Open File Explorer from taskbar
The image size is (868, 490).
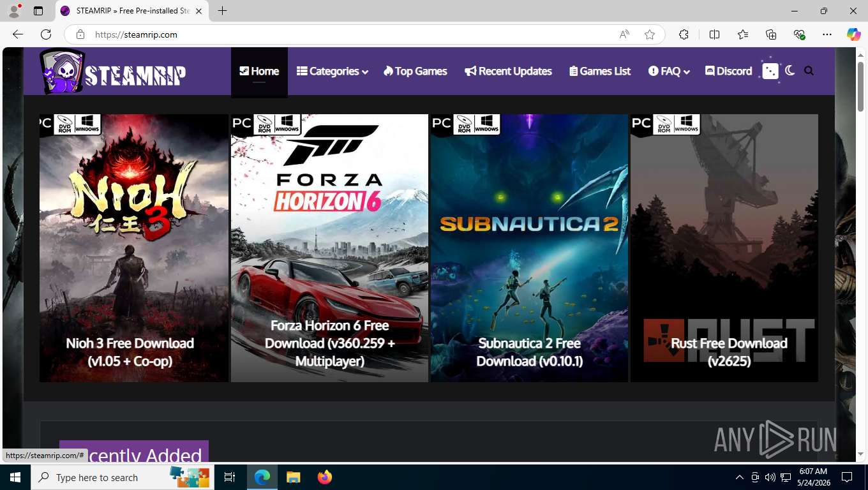coord(293,477)
